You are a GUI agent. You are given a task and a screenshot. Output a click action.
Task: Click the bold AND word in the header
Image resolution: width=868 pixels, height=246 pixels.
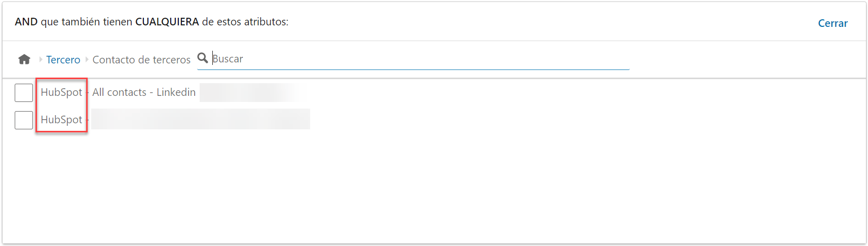[x=26, y=22]
